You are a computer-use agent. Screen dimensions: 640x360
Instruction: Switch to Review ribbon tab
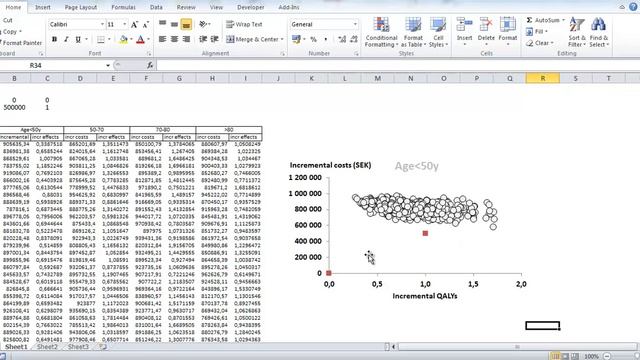pos(186,7)
